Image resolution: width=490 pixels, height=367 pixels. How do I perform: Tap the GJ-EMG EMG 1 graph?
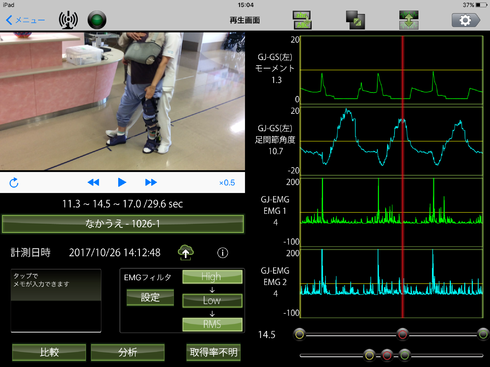pos(392,212)
